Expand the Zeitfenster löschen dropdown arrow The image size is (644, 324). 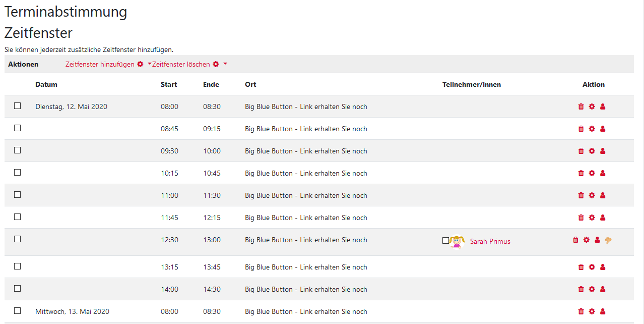point(225,64)
